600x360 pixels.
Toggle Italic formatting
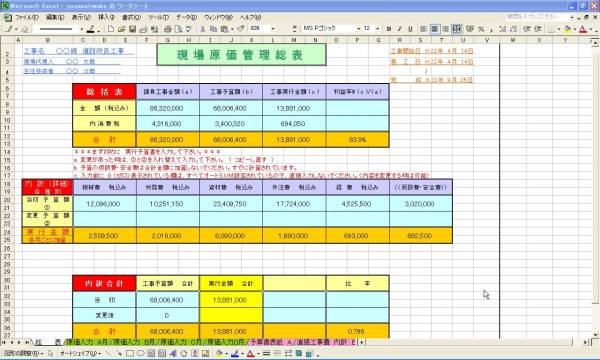pyautogui.click(x=399, y=29)
